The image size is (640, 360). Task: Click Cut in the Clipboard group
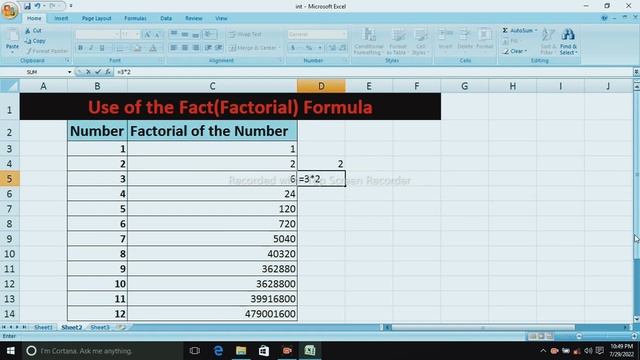click(x=33, y=31)
